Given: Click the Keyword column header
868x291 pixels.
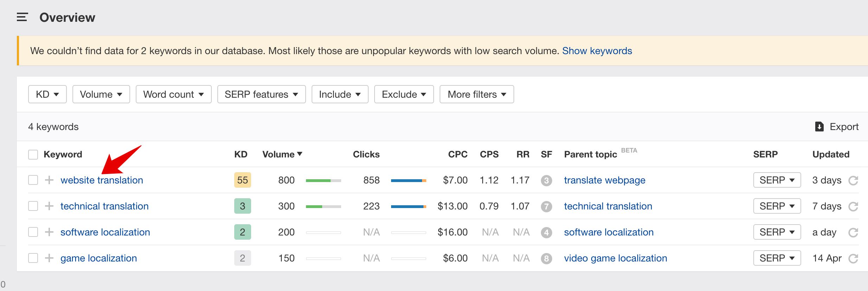Looking at the screenshot, I should [x=63, y=154].
